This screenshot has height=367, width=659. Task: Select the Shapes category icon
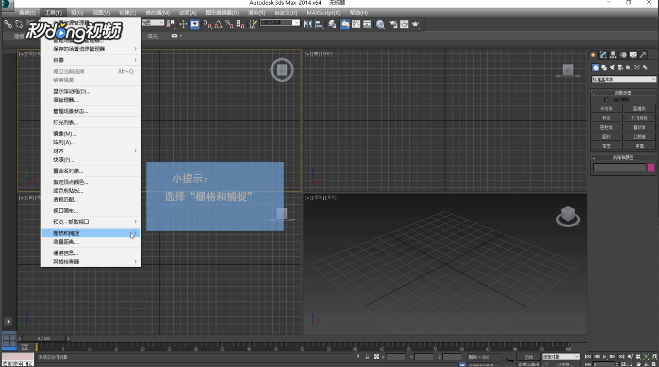[604, 67]
